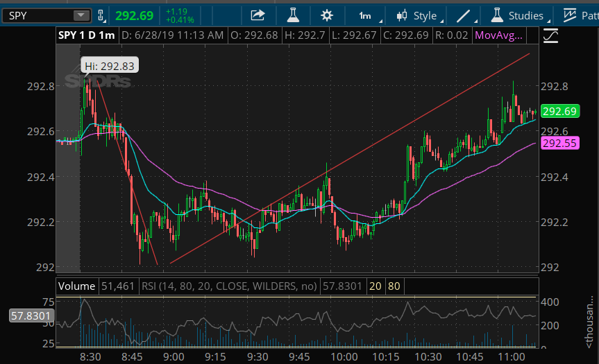
Task: Click the magenta 292.55 moving average tag
Action: (559, 143)
